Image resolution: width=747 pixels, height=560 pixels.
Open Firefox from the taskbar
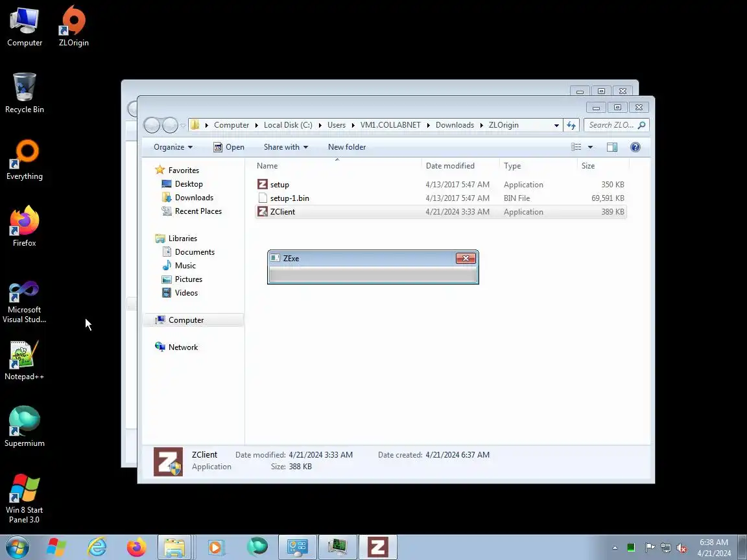(x=137, y=547)
